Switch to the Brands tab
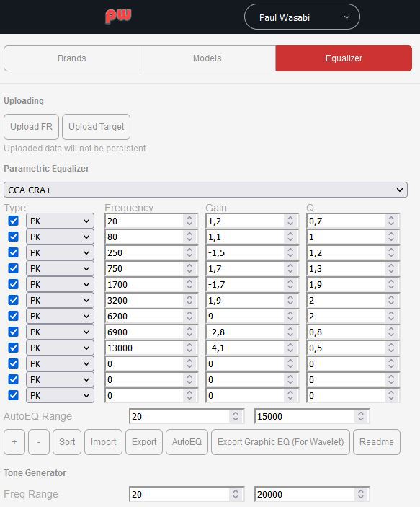Screen dimensions: 420x507 click(x=72, y=58)
